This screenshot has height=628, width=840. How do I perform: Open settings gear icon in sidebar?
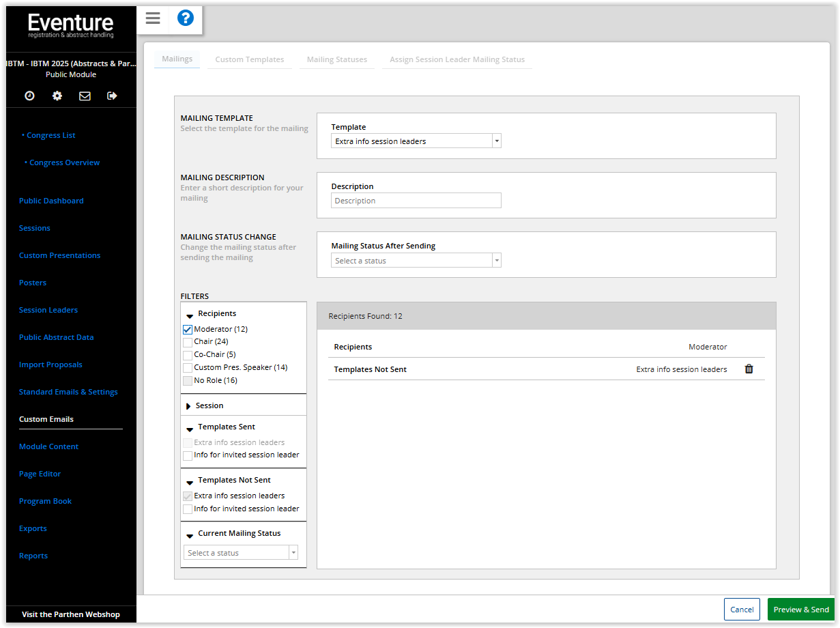57,96
